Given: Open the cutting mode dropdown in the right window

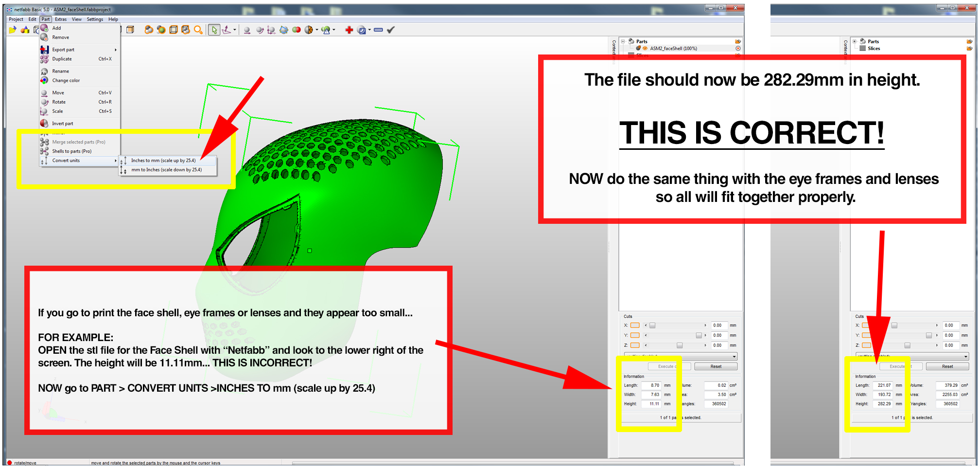Looking at the screenshot, I should coord(912,356).
